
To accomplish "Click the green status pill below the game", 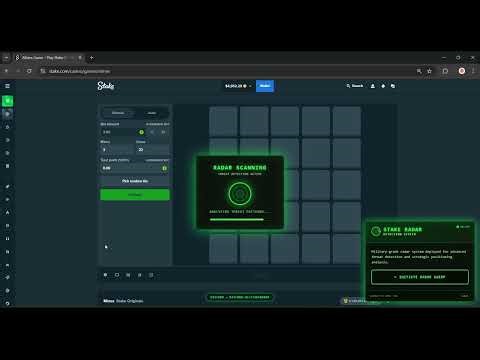I will 240,297.
